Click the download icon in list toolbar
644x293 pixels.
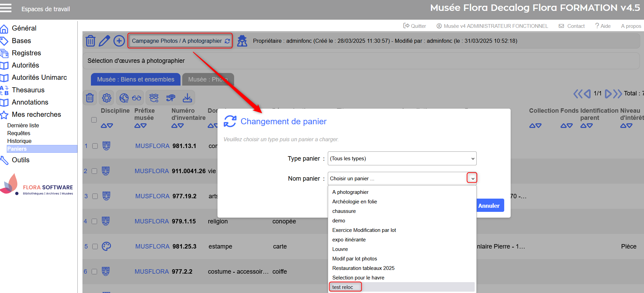pyautogui.click(x=187, y=98)
